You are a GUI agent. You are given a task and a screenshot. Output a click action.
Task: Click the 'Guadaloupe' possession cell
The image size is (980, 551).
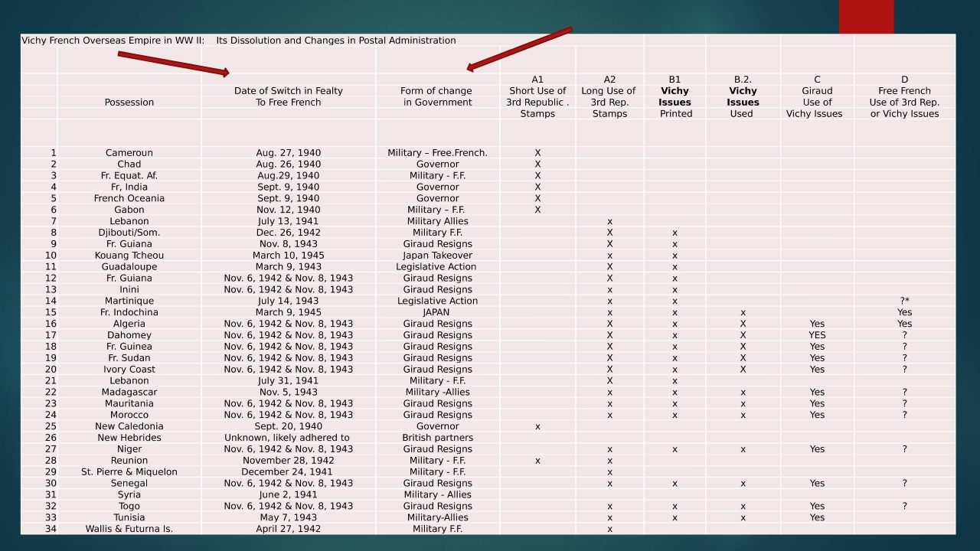point(129,267)
